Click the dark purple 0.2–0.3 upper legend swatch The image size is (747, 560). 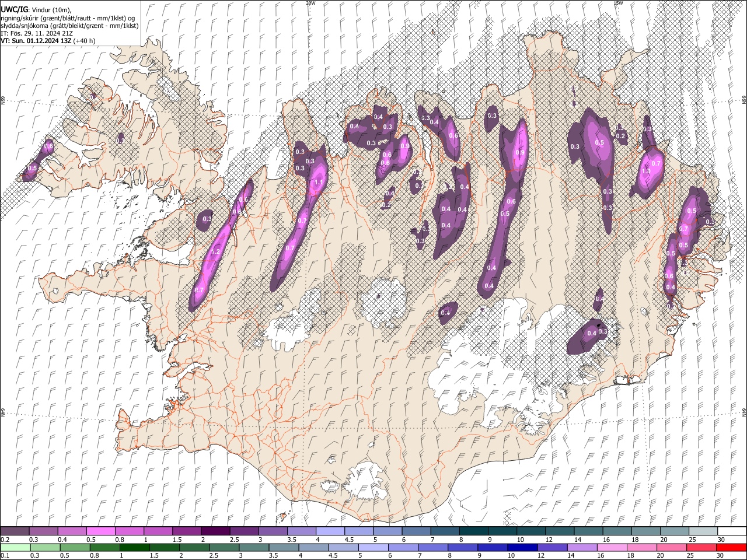pyautogui.click(x=15, y=531)
